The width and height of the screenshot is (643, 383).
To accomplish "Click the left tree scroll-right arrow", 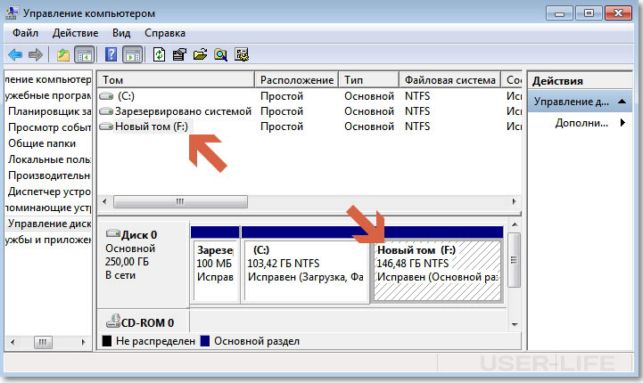I will click(x=83, y=342).
